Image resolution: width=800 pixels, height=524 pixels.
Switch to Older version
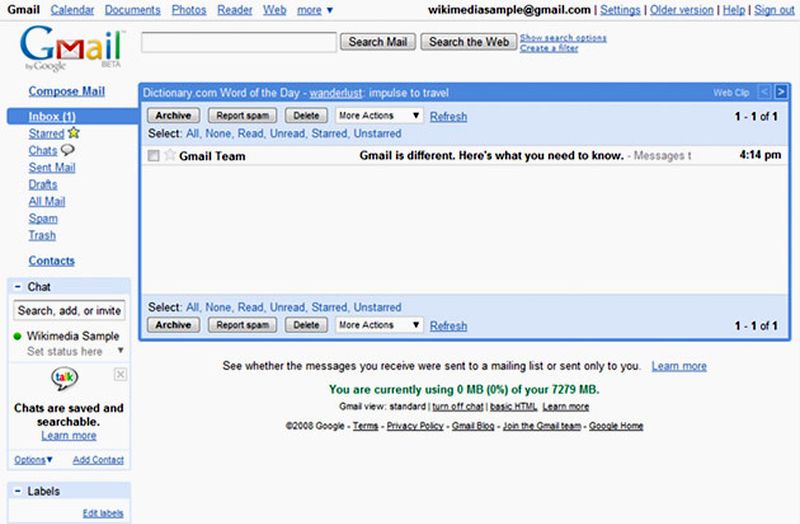point(682,10)
